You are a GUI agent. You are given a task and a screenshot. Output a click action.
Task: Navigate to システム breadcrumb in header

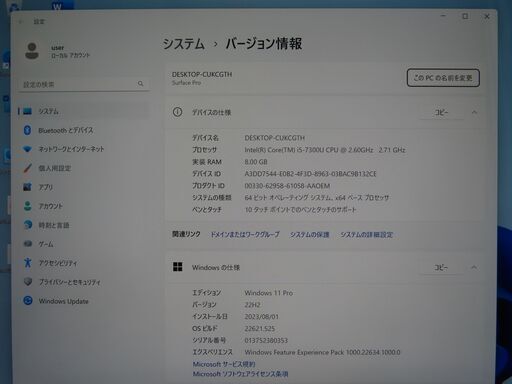[x=184, y=44]
